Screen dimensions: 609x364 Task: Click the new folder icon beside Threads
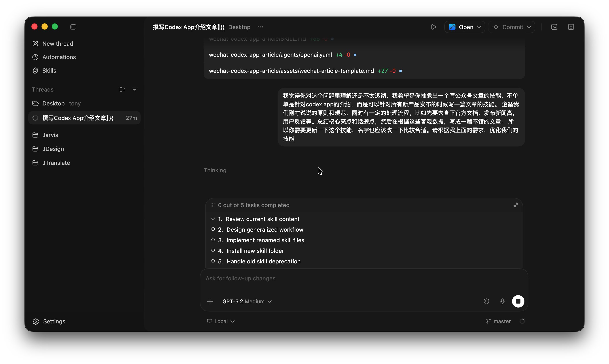(122, 90)
